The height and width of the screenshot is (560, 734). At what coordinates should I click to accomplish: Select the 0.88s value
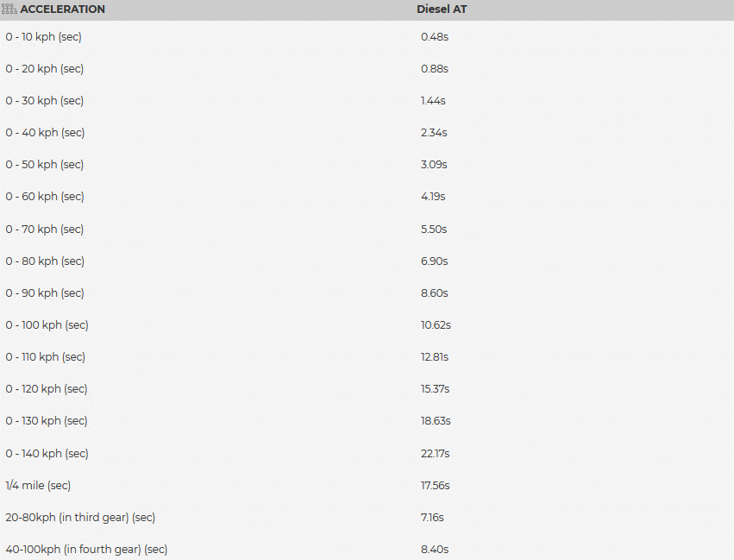click(x=435, y=69)
